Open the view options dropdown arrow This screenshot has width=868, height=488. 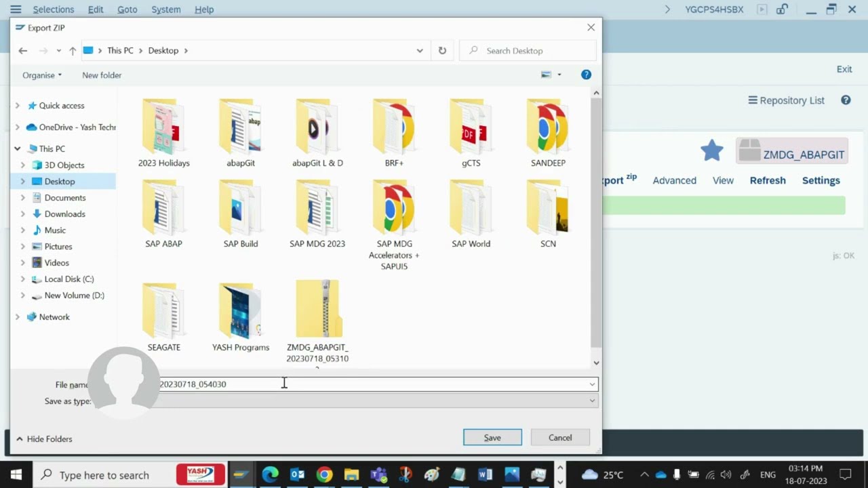tap(559, 75)
